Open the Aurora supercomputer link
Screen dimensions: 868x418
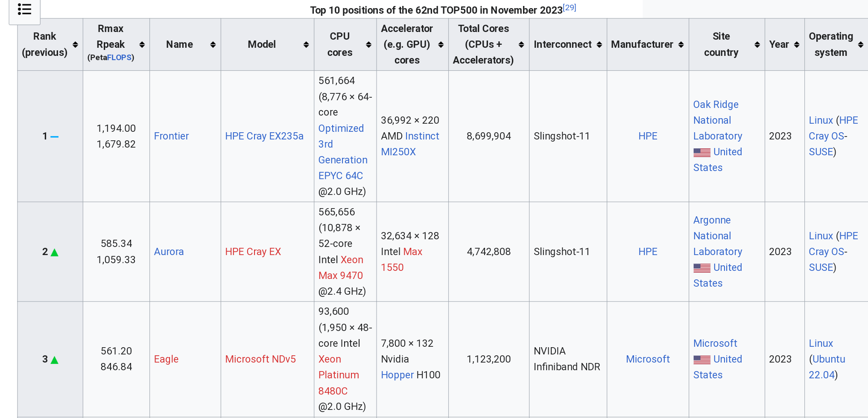(x=169, y=252)
